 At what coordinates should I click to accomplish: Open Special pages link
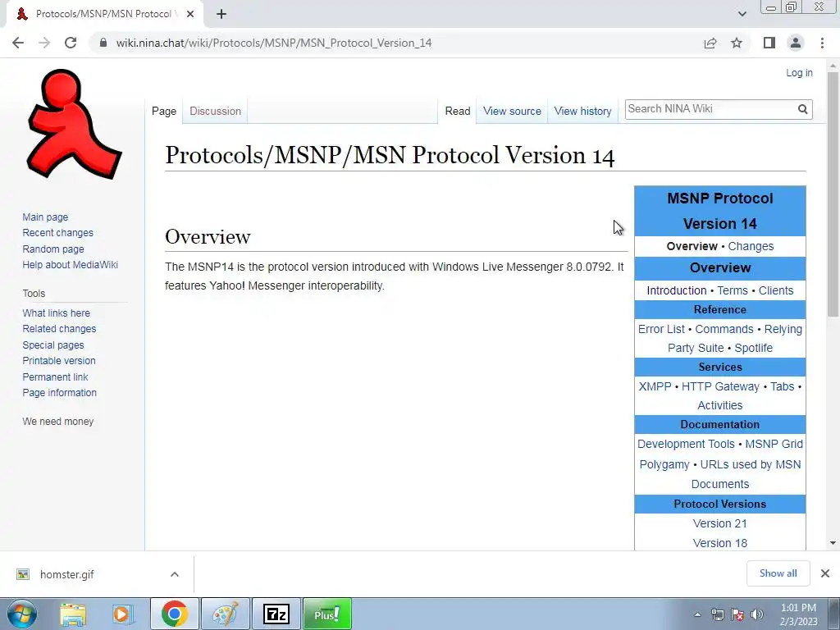click(x=53, y=345)
